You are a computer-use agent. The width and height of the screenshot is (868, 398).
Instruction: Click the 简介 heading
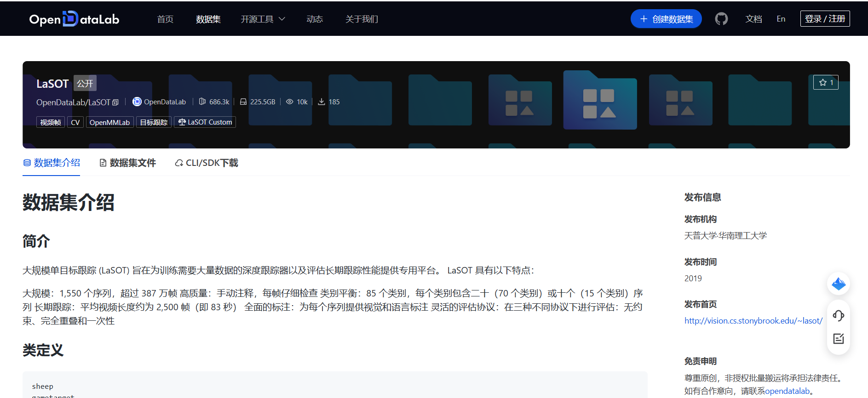36,241
